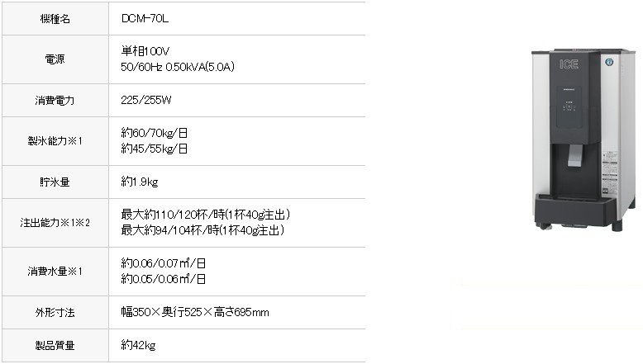This screenshot has width=643, height=364.
Task: Click the round Hoshizaki brand emblem
Action: point(609,62)
